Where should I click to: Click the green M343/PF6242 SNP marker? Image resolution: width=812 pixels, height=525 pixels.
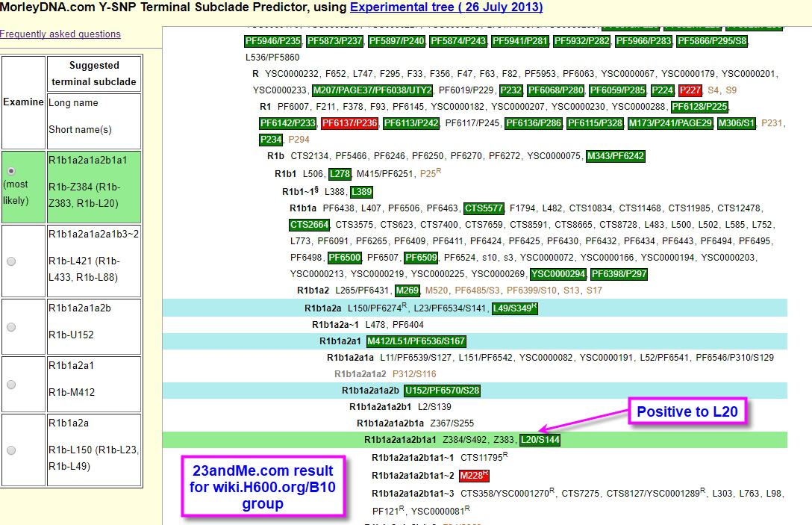pos(615,156)
